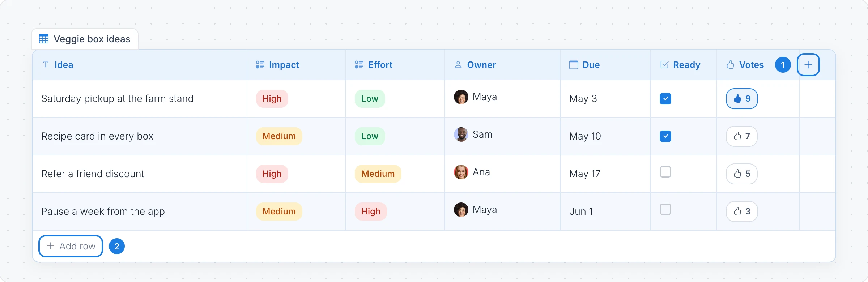
Task: Open the High effort tag for Pause a week
Action: click(x=371, y=211)
